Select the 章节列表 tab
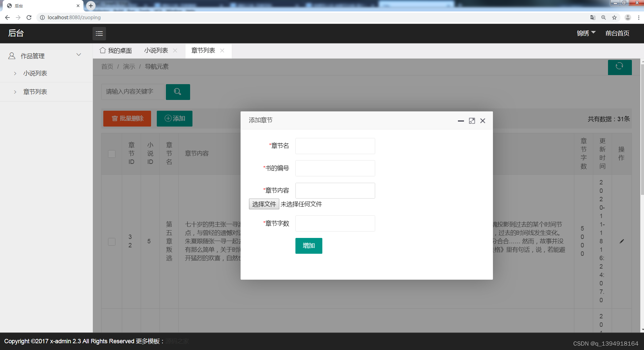Viewport: 644px width, 350px height. [203, 50]
